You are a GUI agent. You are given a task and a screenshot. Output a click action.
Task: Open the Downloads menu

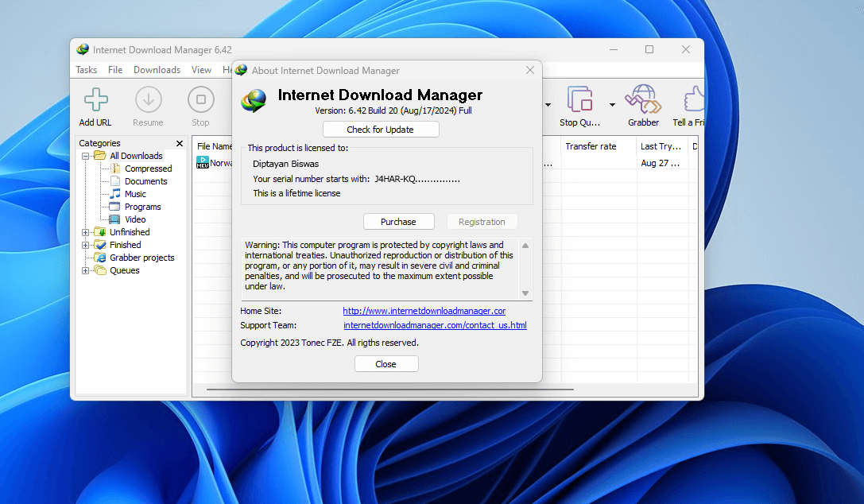pos(157,70)
